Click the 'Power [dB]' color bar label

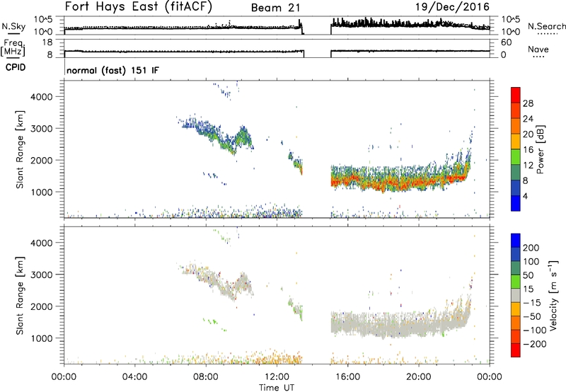pos(541,149)
